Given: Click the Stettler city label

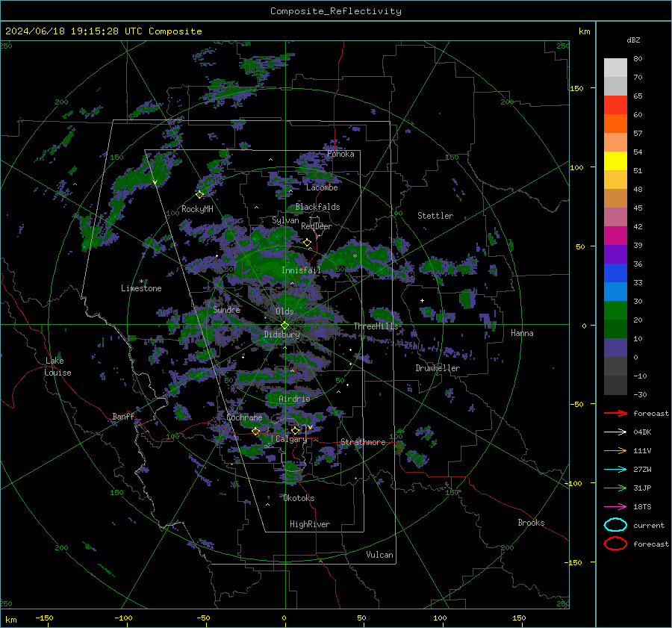Looking at the screenshot, I should pyautogui.click(x=435, y=216).
